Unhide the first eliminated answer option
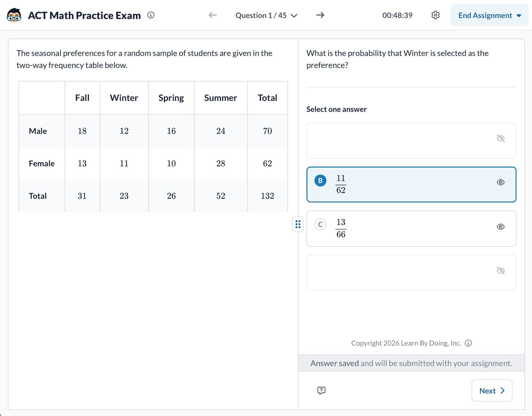532x416 pixels. (x=500, y=138)
